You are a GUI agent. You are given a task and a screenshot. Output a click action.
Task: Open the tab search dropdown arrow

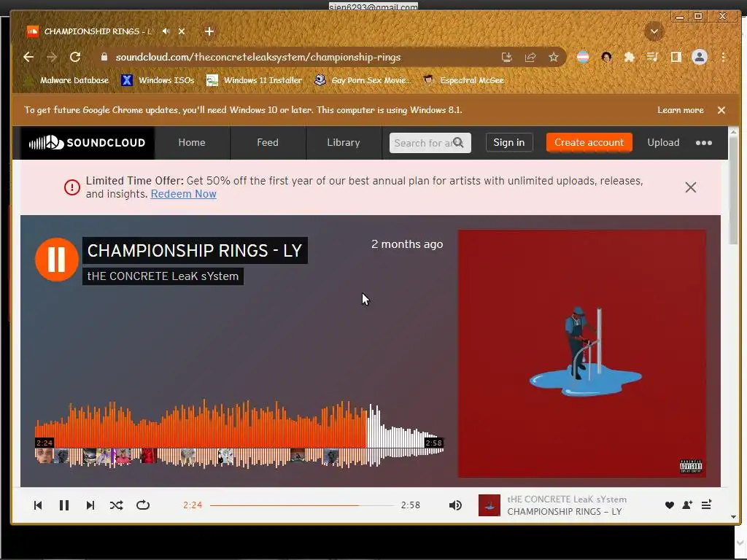[654, 31]
